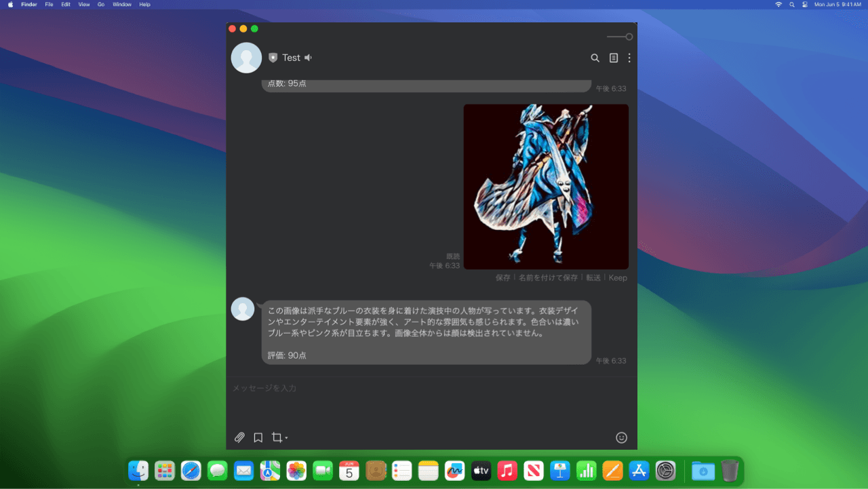Viewport: 868px width, 489px height.
Task: Open the Test chat profile avatar
Action: pos(246,58)
